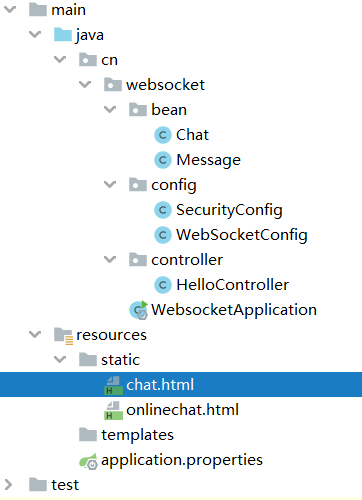Image resolution: width=362 pixels, height=500 pixels.
Task: Click the Message class icon
Action: (x=163, y=160)
